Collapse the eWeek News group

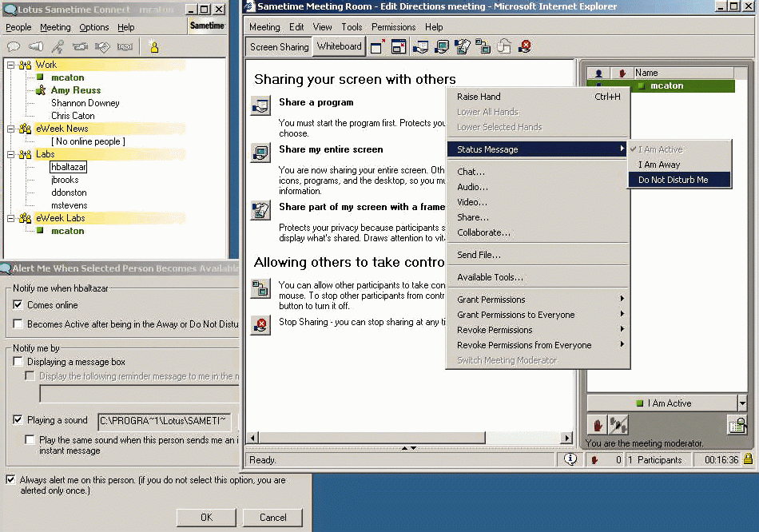coord(10,129)
